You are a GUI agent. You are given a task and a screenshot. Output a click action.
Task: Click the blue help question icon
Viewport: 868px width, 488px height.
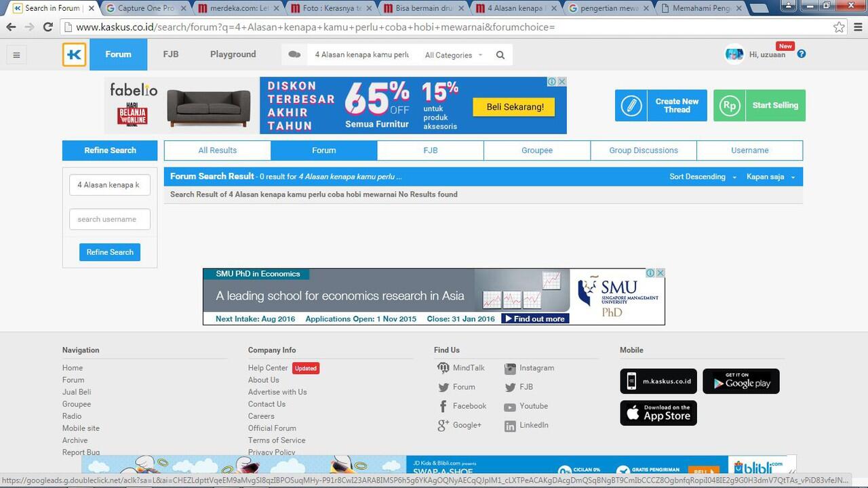[802, 54]
